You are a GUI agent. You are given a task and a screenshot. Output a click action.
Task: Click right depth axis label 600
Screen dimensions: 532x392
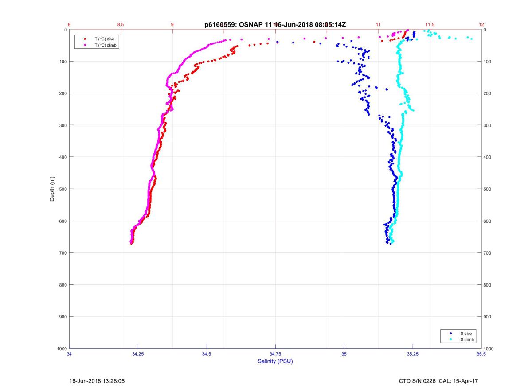point(488,221)
